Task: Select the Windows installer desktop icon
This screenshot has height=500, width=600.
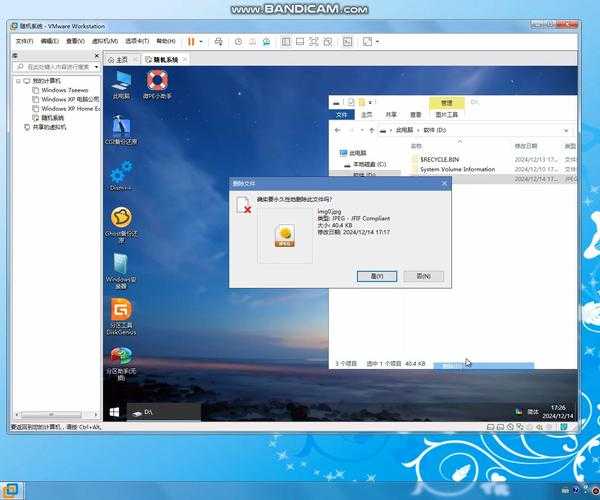Action: pos(121,264)
